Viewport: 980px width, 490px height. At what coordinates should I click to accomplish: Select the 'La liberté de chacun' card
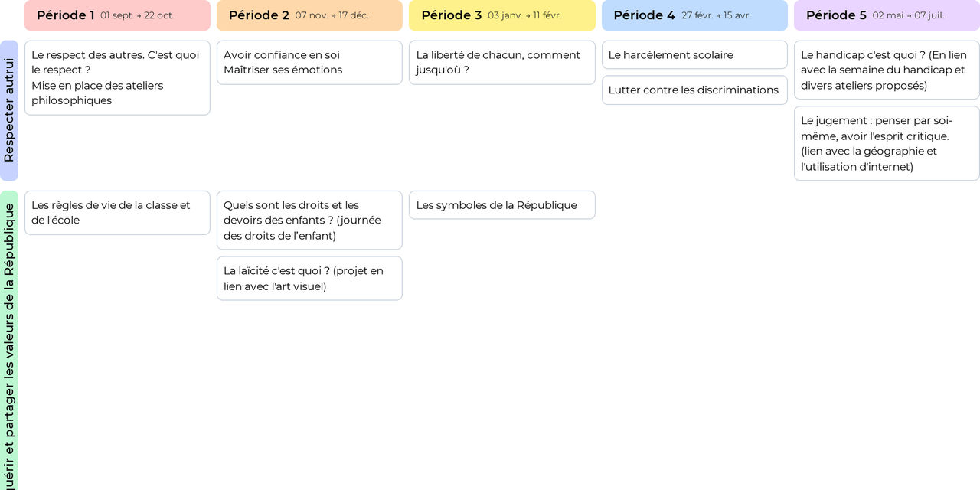[x=501, y=63]
